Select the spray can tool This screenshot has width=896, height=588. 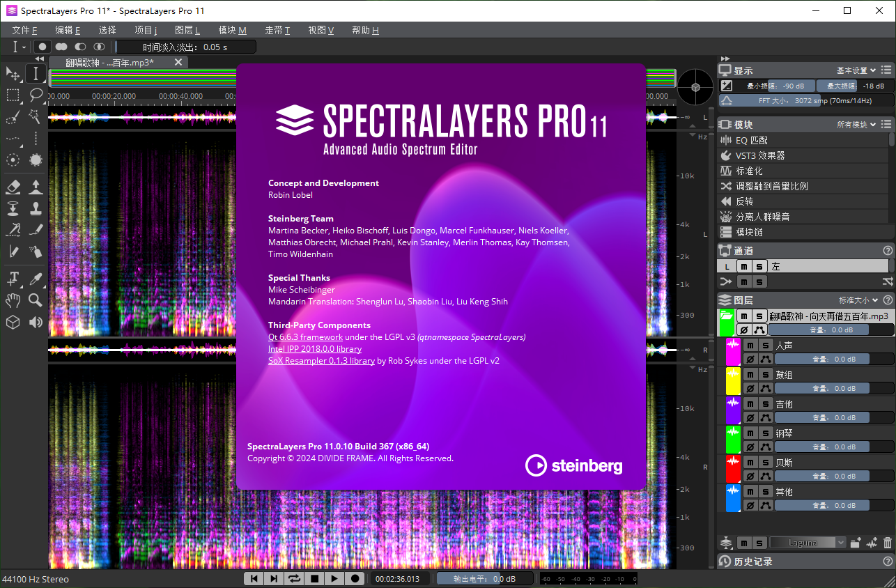pos(36,251)
